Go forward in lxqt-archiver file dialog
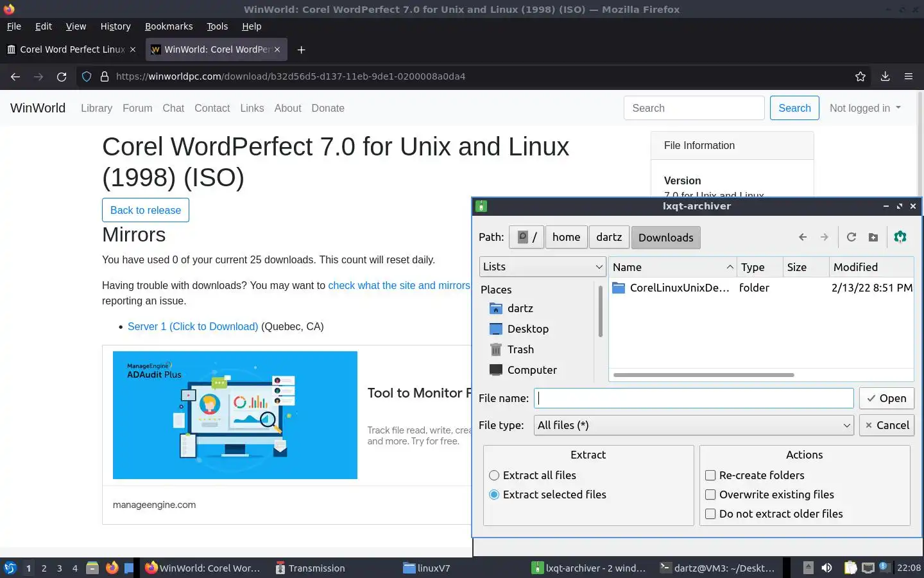This screenshot has height=578, width=924. click(x=825, y=237)
